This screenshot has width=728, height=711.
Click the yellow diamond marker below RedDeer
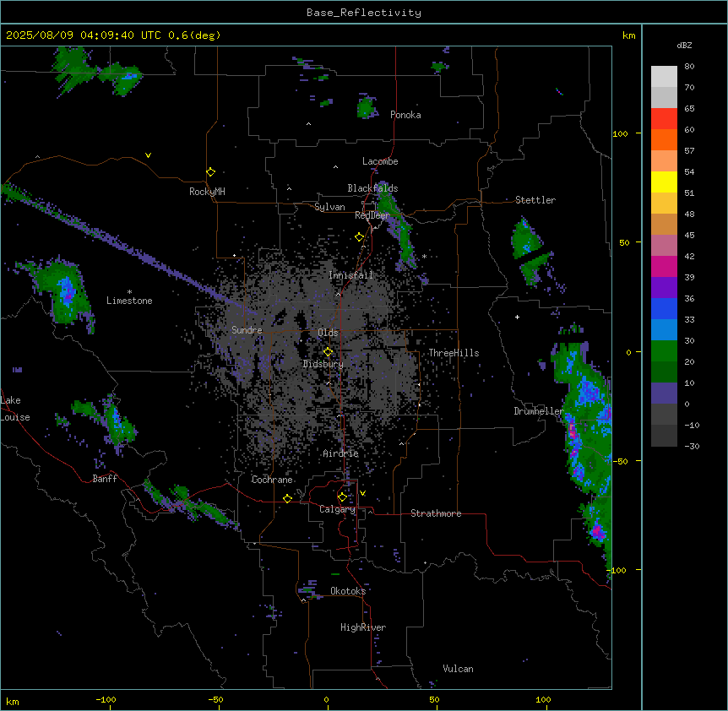click(359, 237)
